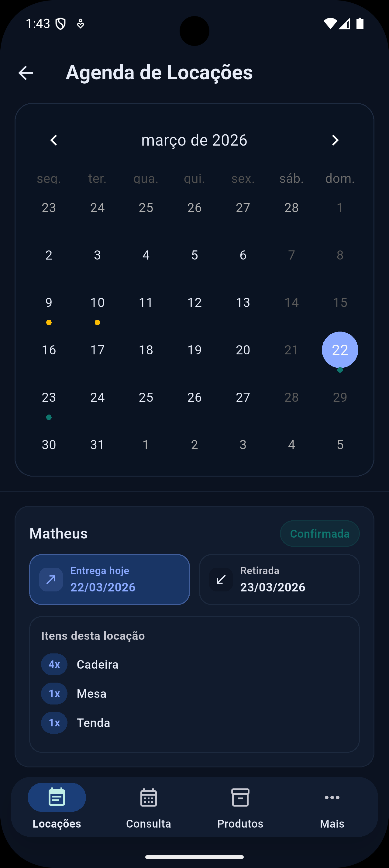Screen dimensions: 389x868
Task: Tap the Entrega hoje 22/03/2026 card
Action: [109, 580]
